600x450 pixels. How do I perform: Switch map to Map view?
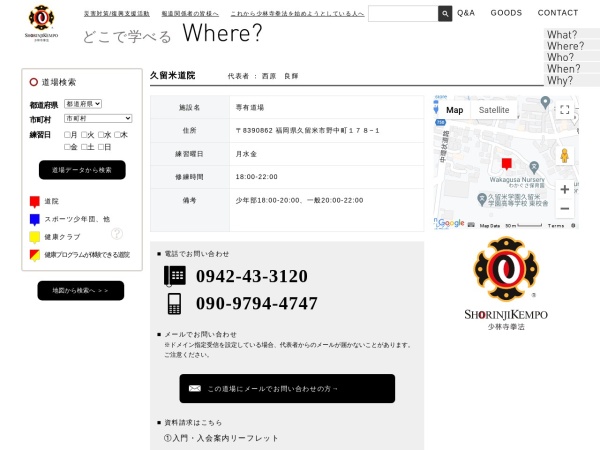[455, 110]
